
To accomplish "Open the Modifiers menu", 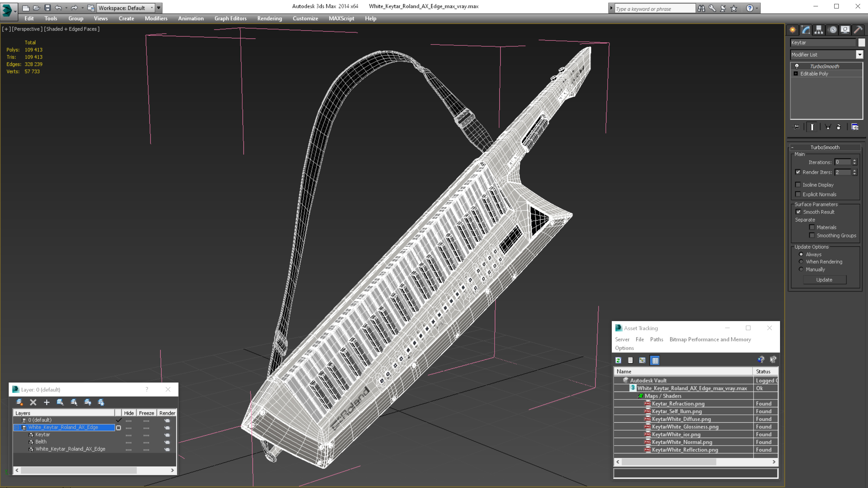I will coord(156,18).
